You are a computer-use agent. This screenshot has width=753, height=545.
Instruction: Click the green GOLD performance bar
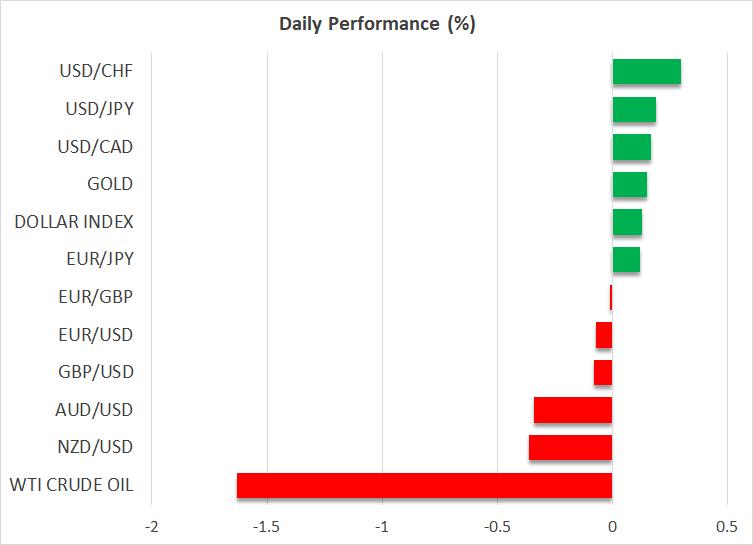629,184
